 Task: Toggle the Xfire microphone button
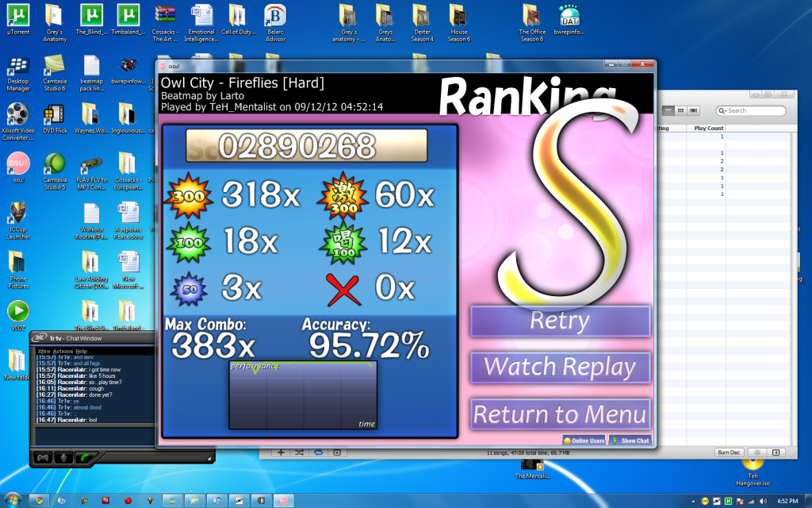click(63, 458)
